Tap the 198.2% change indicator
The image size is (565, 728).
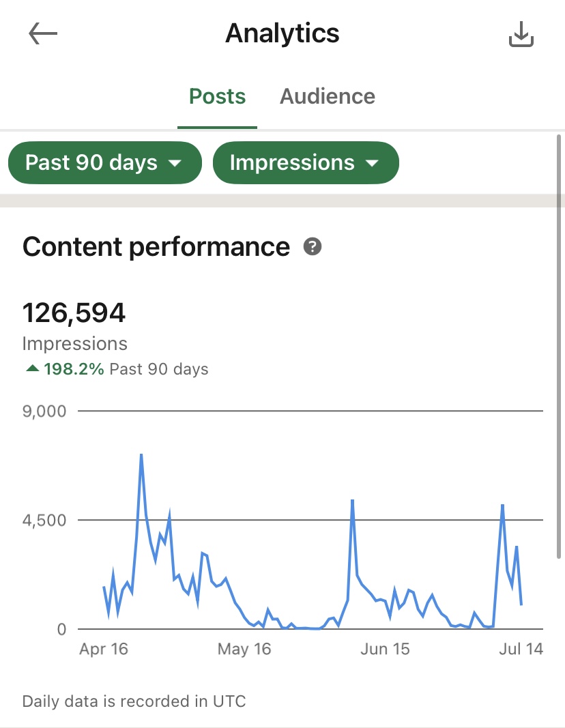tap(74, 370)
